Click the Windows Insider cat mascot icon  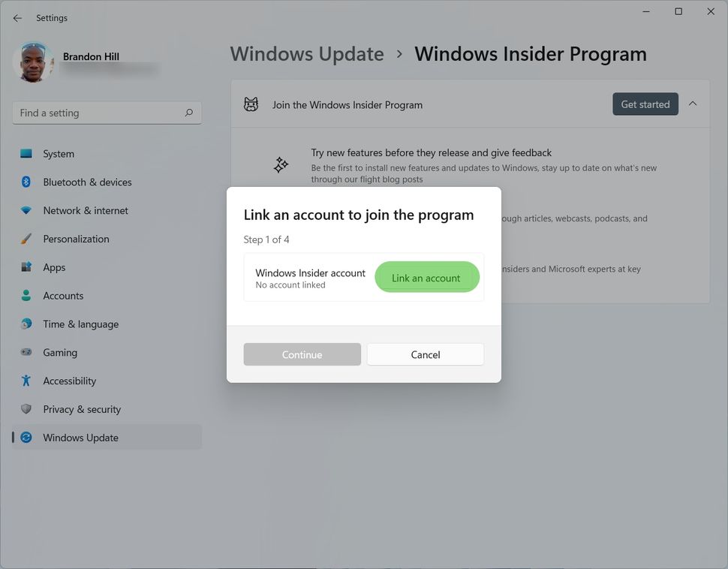[x=251, y=104]
